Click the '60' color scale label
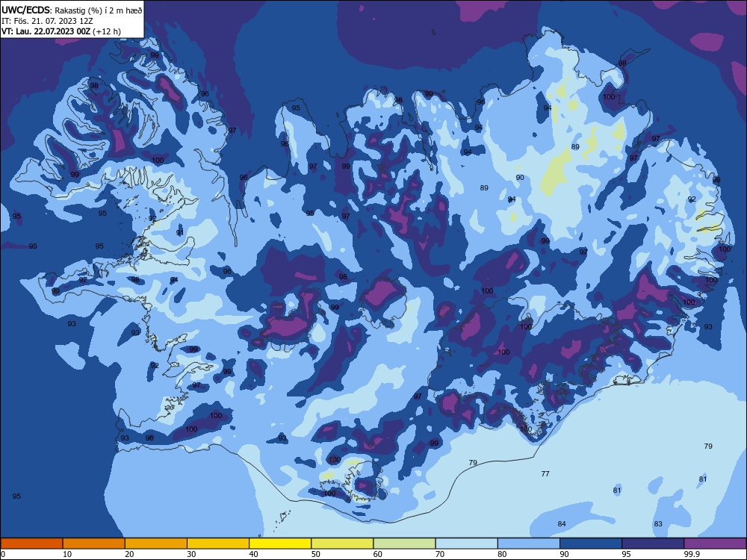The image size is (747, 560). 378,554
